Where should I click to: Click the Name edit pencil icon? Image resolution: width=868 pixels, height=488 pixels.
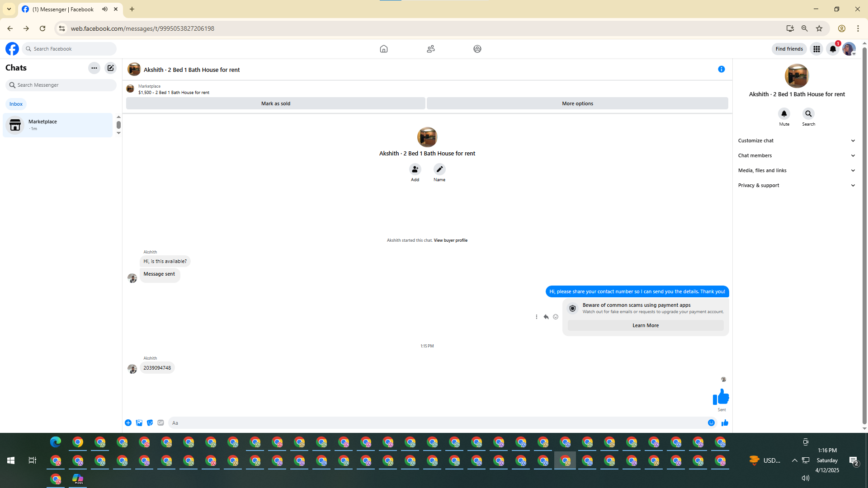[439, 169]
